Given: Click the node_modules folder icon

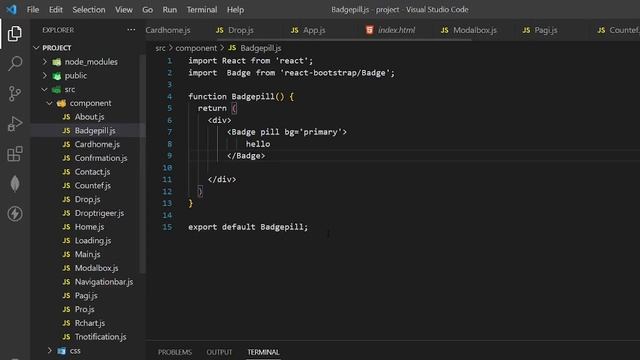Looking at the screenshot, I should click(57, 62).
